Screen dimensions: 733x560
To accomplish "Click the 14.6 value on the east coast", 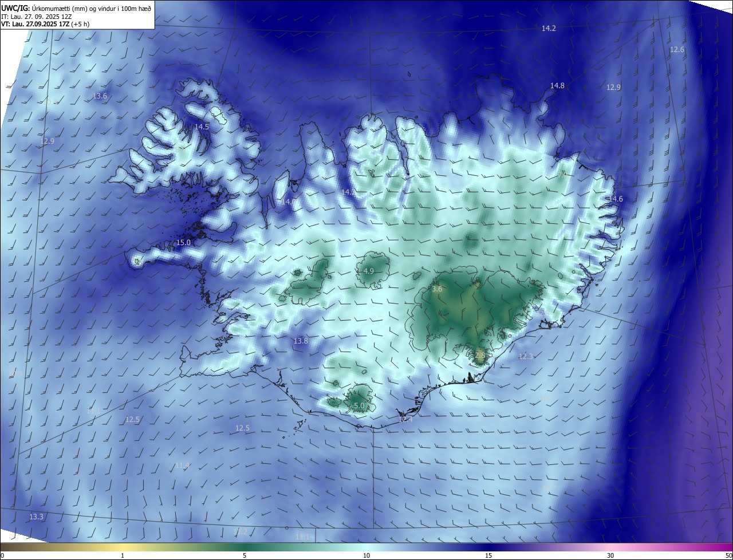I will 615,199.
